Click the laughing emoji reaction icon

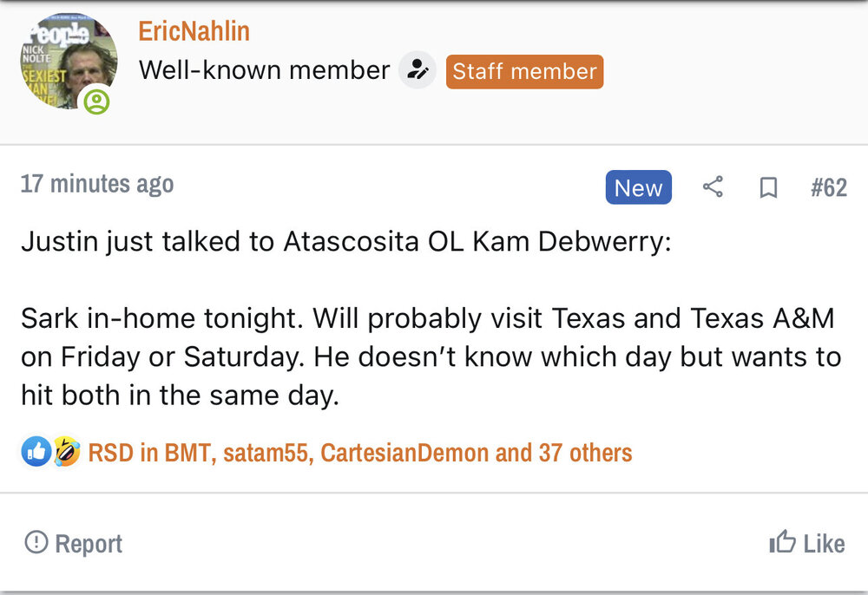[65, 452]
